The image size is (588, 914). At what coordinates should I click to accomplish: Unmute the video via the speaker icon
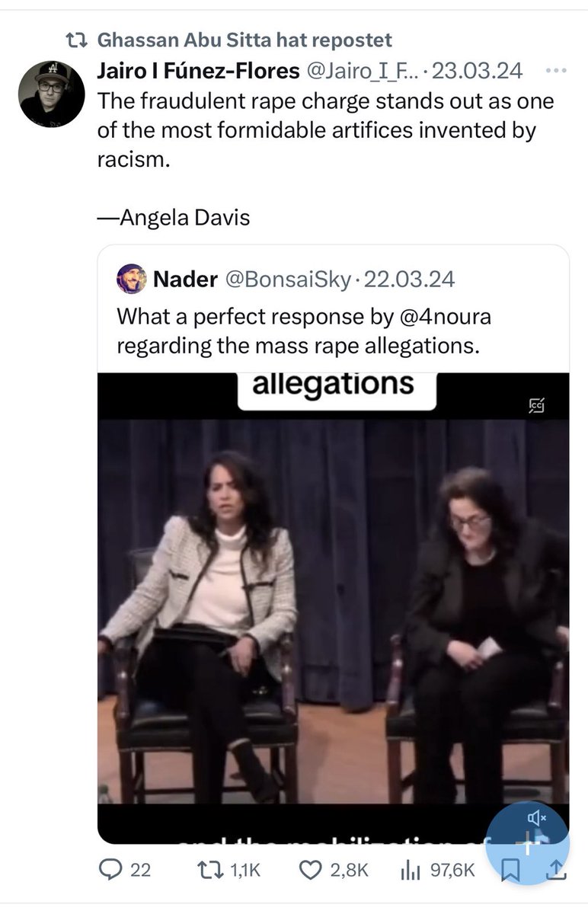coord(537,818)
